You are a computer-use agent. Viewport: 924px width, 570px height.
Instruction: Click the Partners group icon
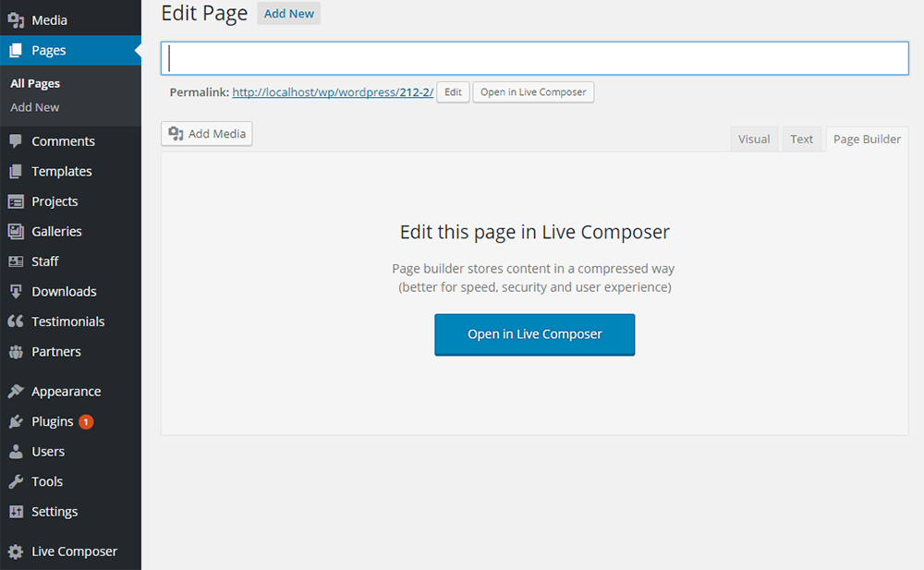tap(16, 351)
